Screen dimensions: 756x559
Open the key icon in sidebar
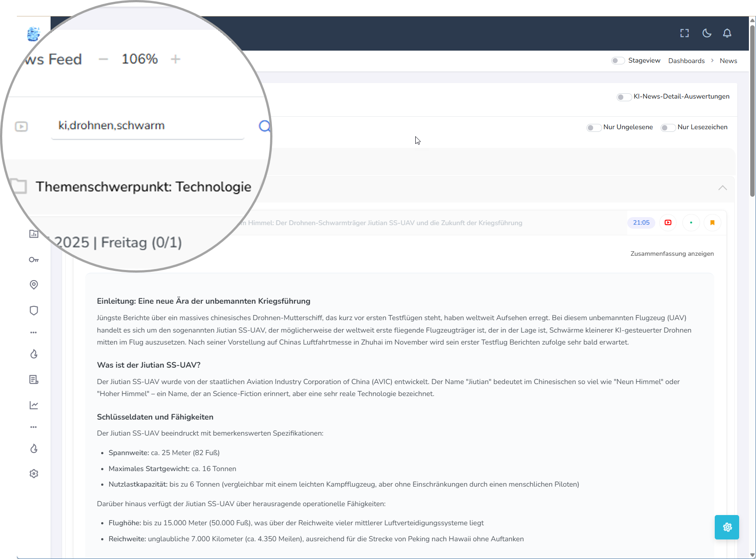click(x=34, y=260)
